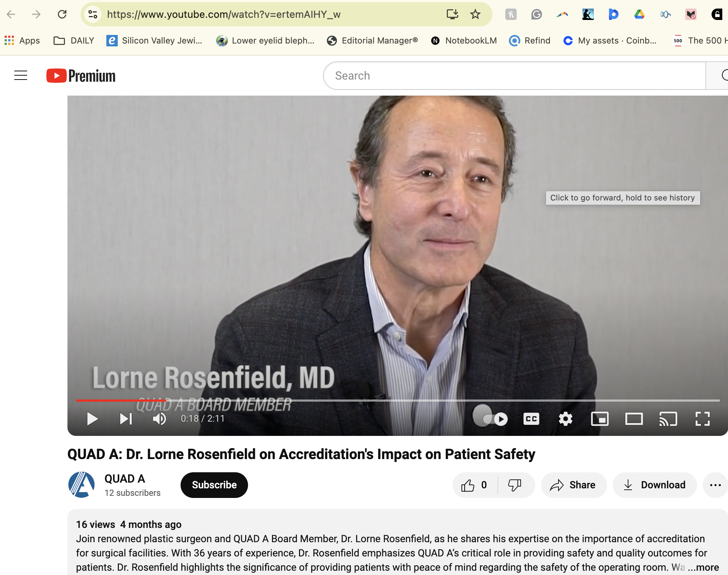Open Refind bookmark
The image size is (728, 575).
click(x=530, y=41)
